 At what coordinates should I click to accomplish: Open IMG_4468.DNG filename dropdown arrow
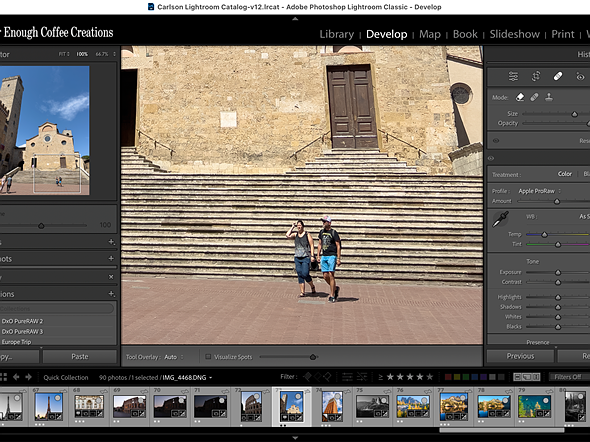coord(210,378)
